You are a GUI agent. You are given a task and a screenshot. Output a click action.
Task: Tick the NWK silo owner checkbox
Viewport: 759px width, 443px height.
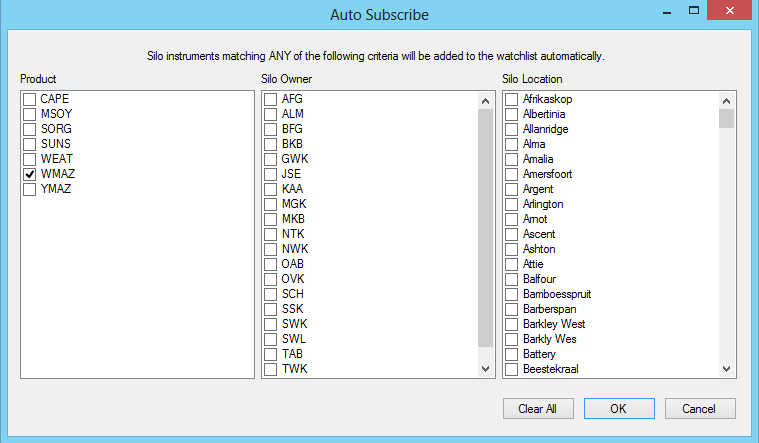(271, 249)
